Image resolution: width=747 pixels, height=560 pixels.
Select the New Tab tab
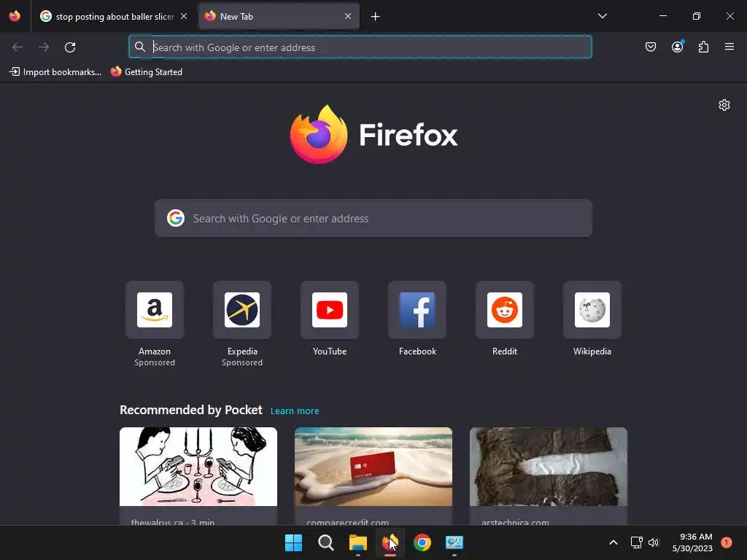279,16
